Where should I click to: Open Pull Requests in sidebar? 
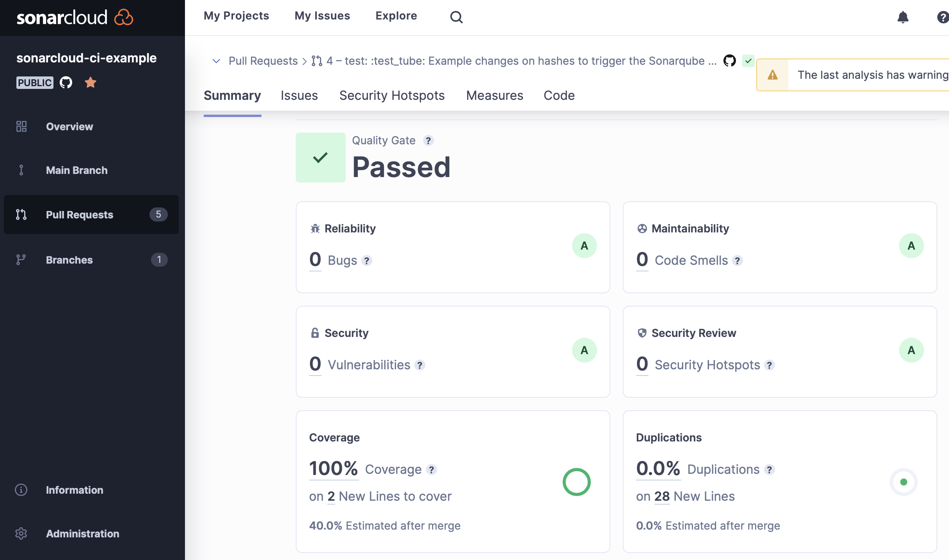(x=80, y=214)
